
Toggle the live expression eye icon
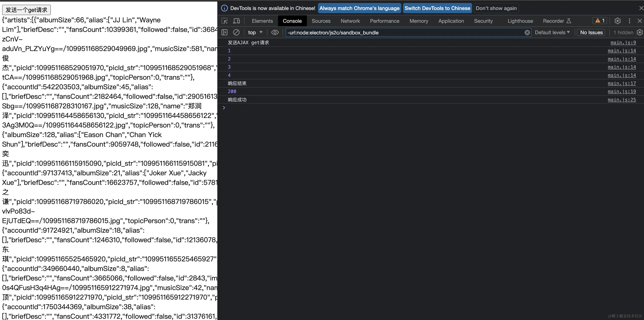[x=275, y=33]
